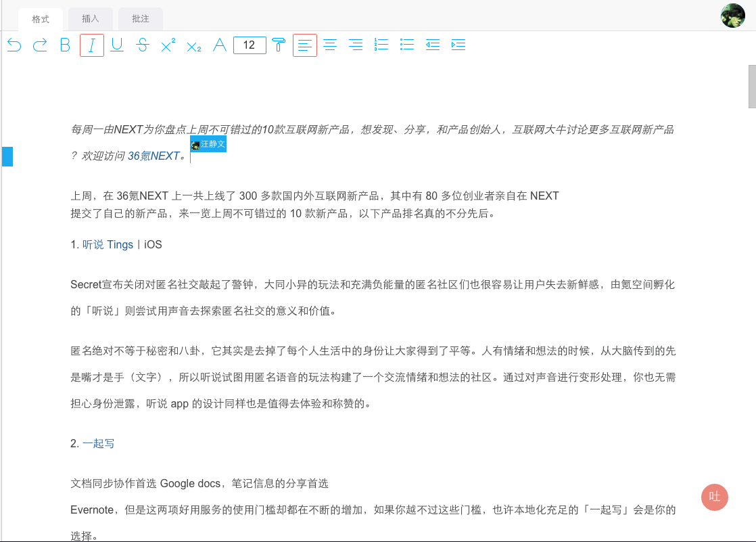
Task: Open the 一起写 link
Action: click(98, 443)
